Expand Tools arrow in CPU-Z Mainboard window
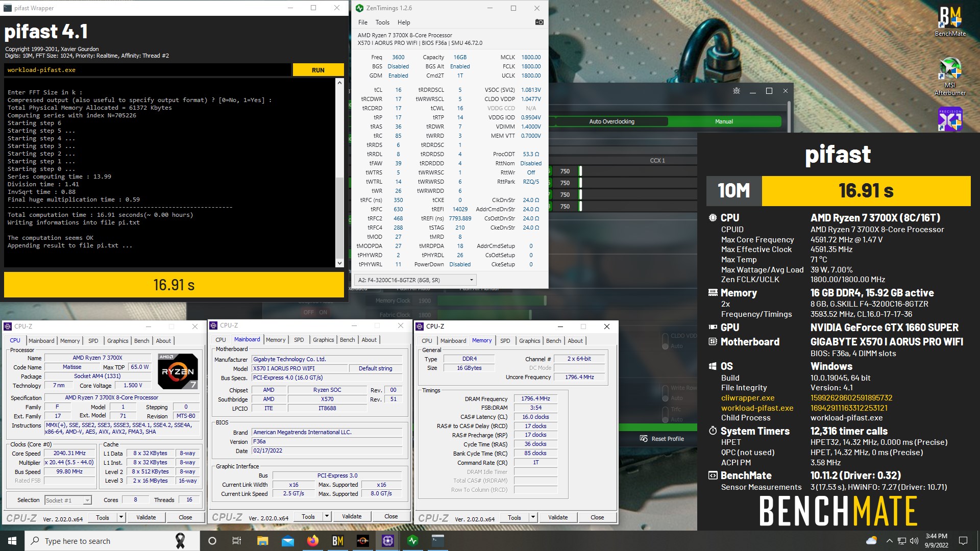The width and height of the screenshot is (980, 551). tap(327, 516)
